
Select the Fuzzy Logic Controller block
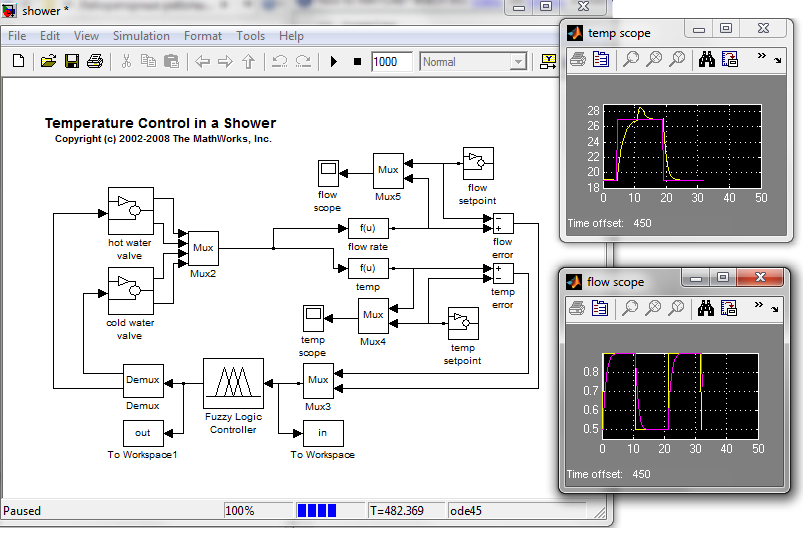click(x=234, y=384)
